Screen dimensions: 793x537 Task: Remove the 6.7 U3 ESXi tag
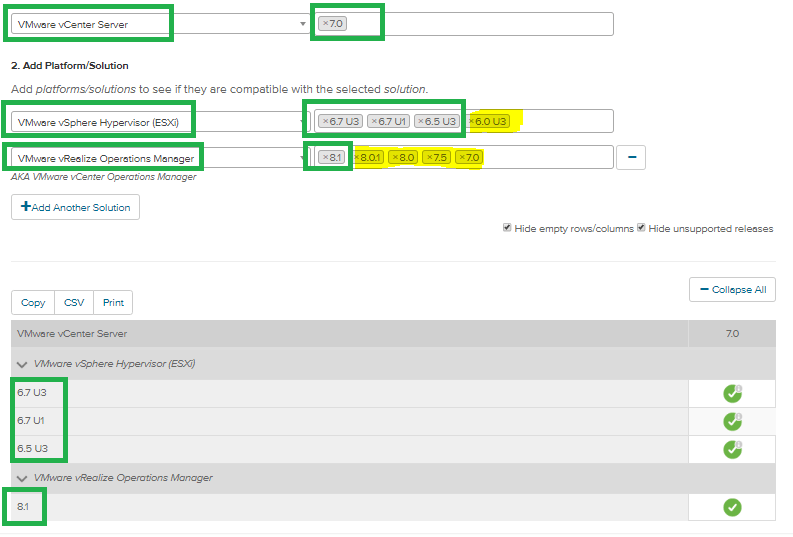coord(326,121)
